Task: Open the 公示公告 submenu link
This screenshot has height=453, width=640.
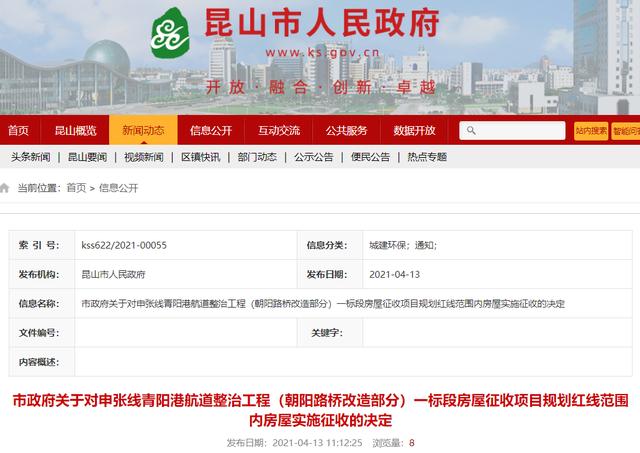Action: pyautogui.click(x=314, y=157)
